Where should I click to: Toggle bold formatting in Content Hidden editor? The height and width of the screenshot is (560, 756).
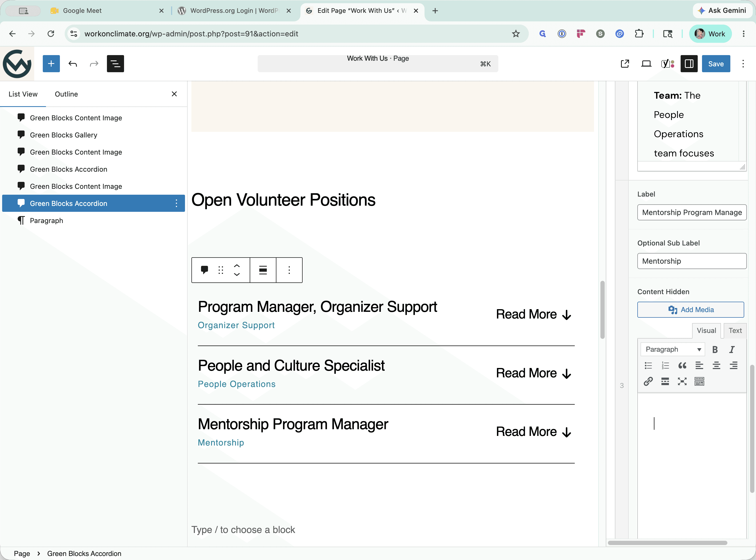pyautogui.click(x=715, y=350)
